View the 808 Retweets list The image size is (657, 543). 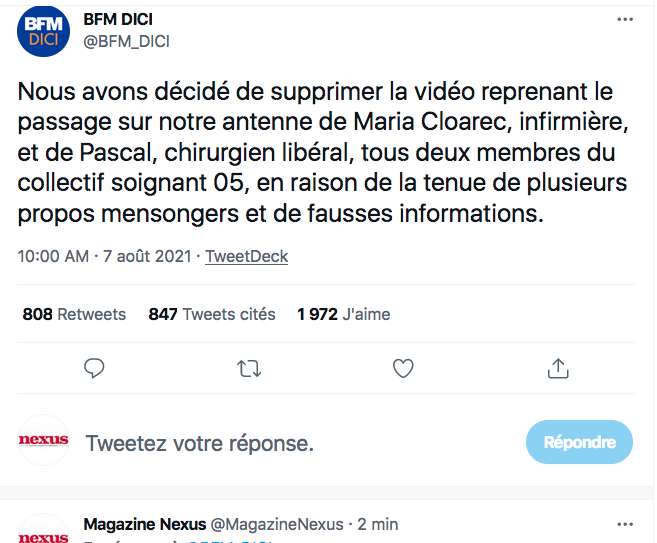[x=74, y=314]
